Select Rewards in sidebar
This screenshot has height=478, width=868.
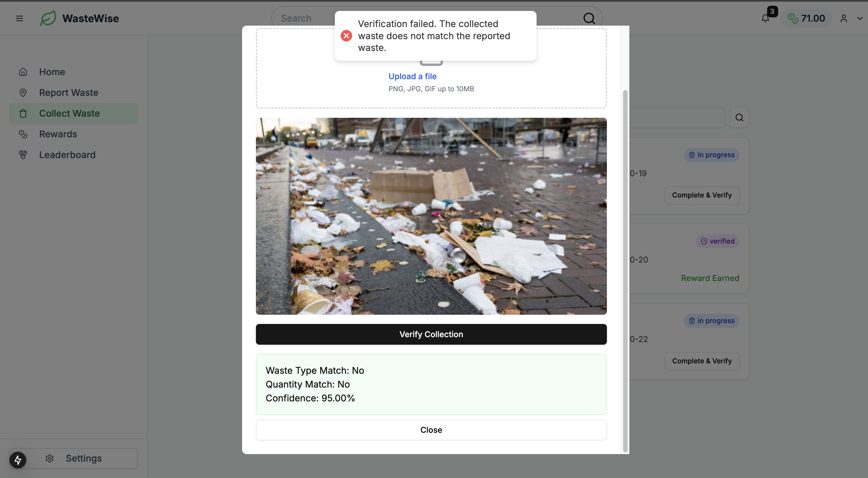click(58, 134)
